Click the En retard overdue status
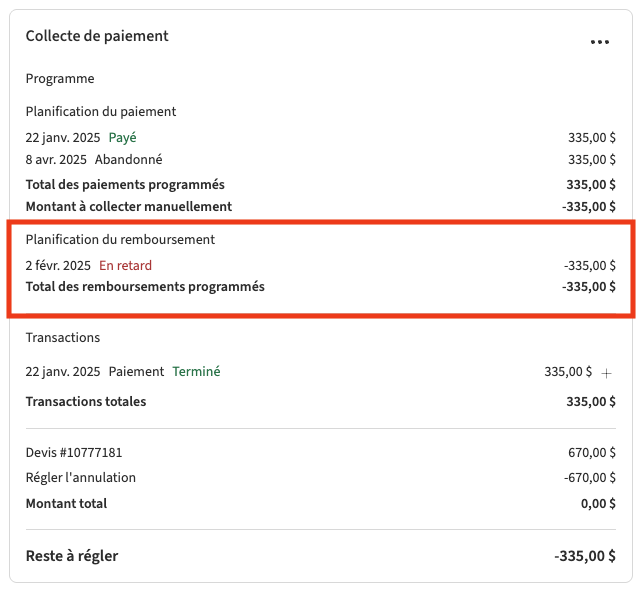The image size is (641, 591). [x=125, y=265]
